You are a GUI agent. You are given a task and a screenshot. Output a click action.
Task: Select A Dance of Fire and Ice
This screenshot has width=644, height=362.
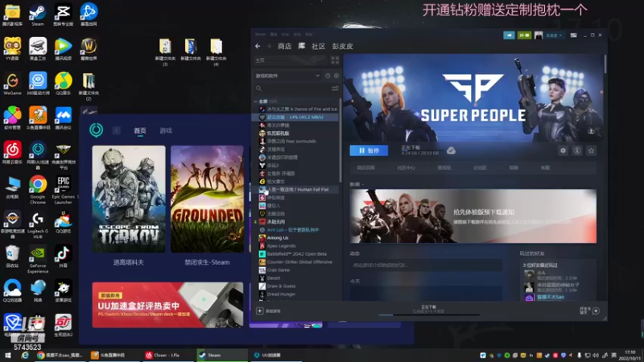click(x=297, y=109)
